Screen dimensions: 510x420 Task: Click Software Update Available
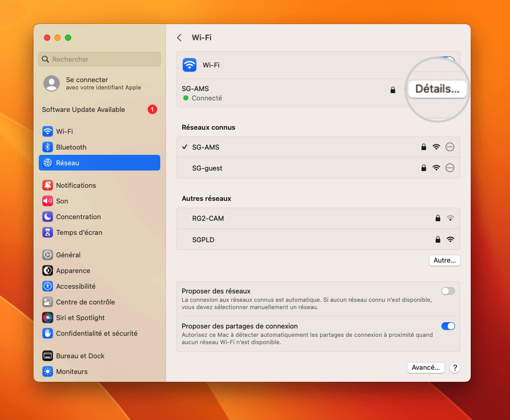[83, 109]
